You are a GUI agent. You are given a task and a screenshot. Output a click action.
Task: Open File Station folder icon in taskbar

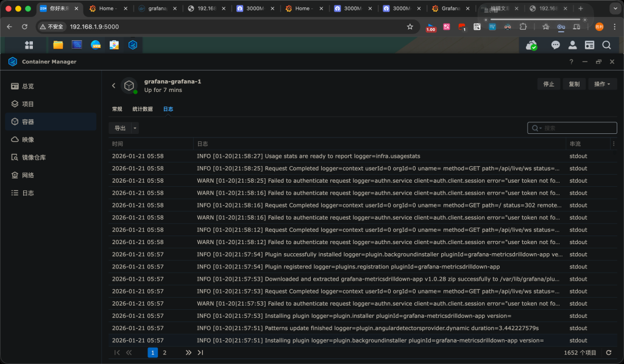pyautogui.click(x=58, y=44)
